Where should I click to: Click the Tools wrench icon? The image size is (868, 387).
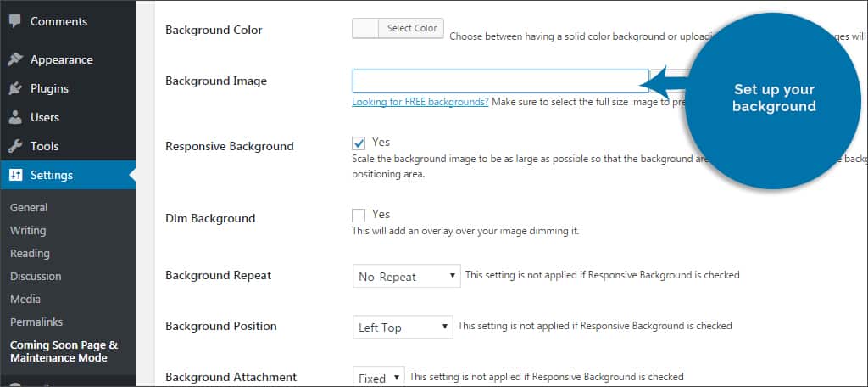click(x=15, y=146)
